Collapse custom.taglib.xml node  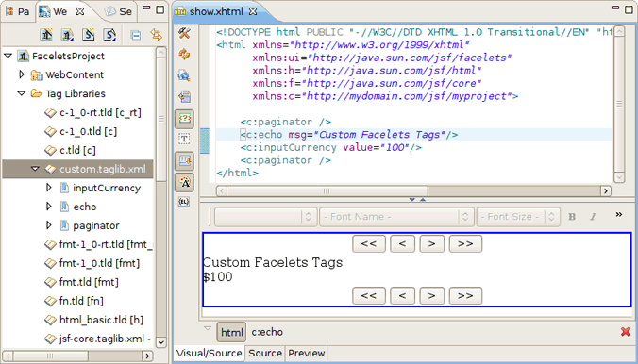point(36,169)
